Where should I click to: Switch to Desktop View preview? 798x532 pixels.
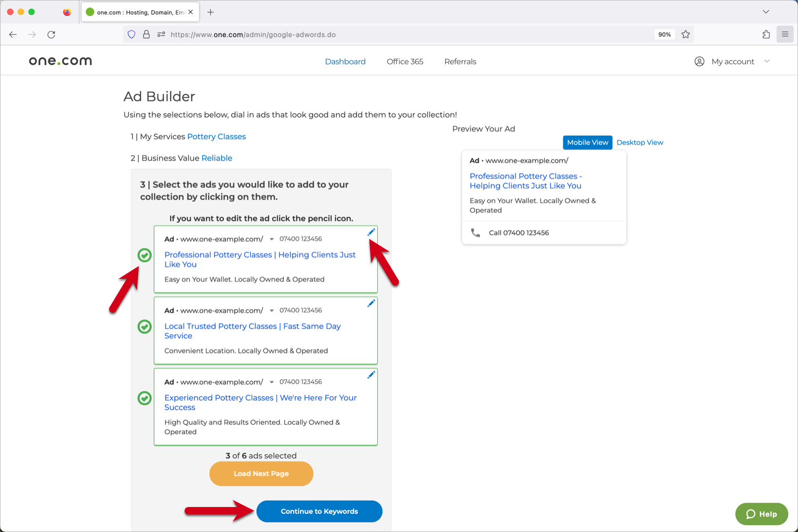[639, 142]
